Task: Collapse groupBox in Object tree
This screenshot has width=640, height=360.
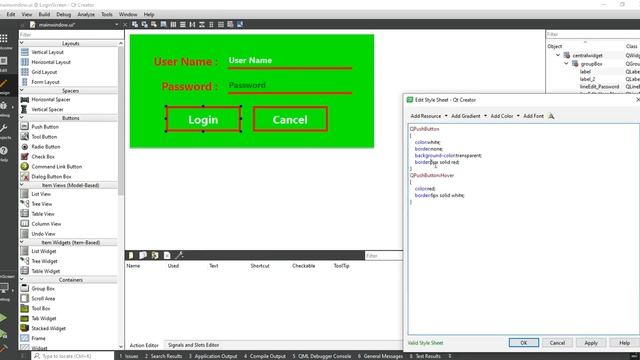Action: click(x=566, y=64)
